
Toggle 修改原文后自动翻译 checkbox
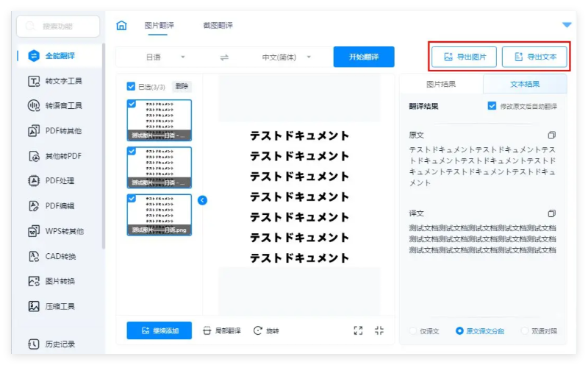click(x=492, y=106)
